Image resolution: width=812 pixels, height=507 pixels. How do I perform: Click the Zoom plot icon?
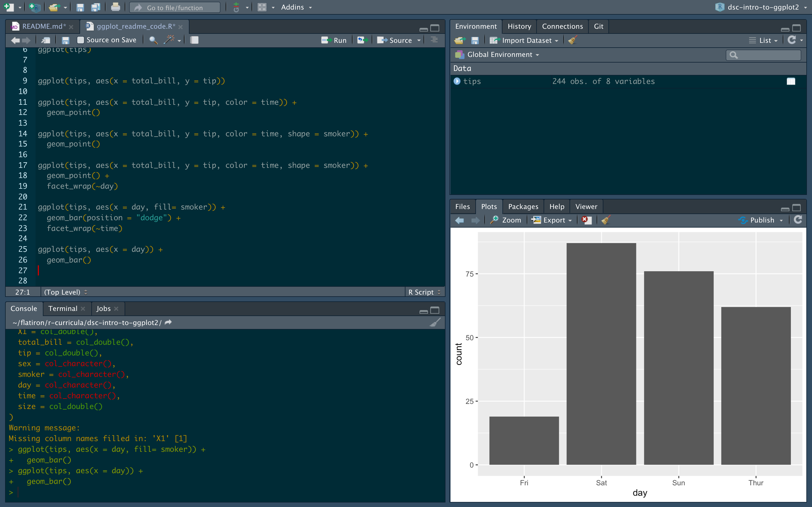point(506,220)
